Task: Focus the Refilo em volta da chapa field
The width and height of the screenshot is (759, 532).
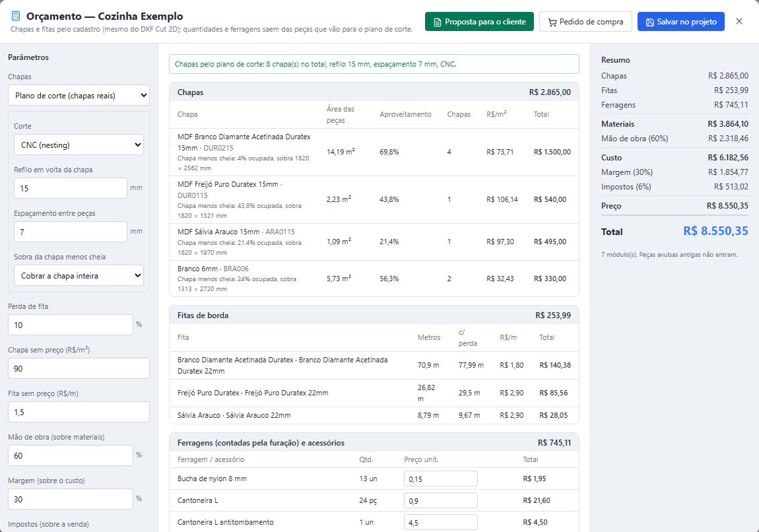Action: (x=71, y=188)
